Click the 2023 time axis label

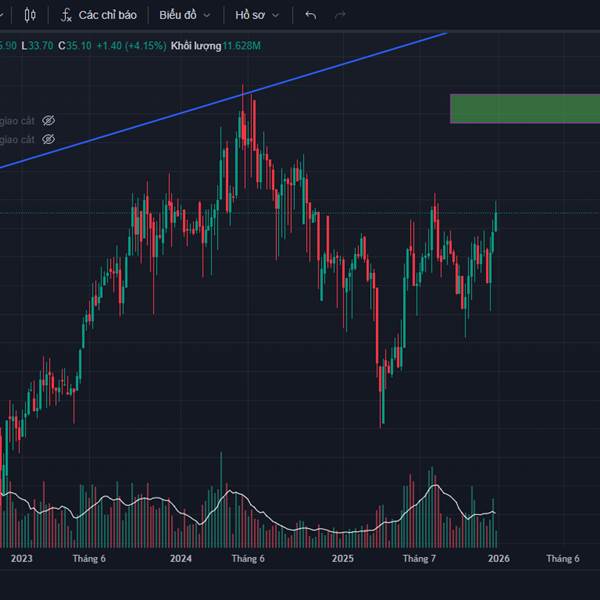pyautogui.click(x=22, y=558)
